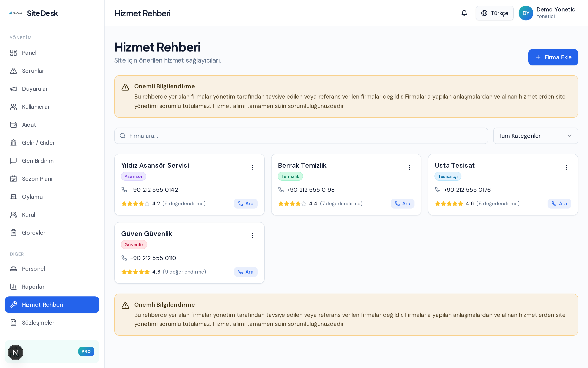Navigate to Kullanıcılar

(52, 107)
